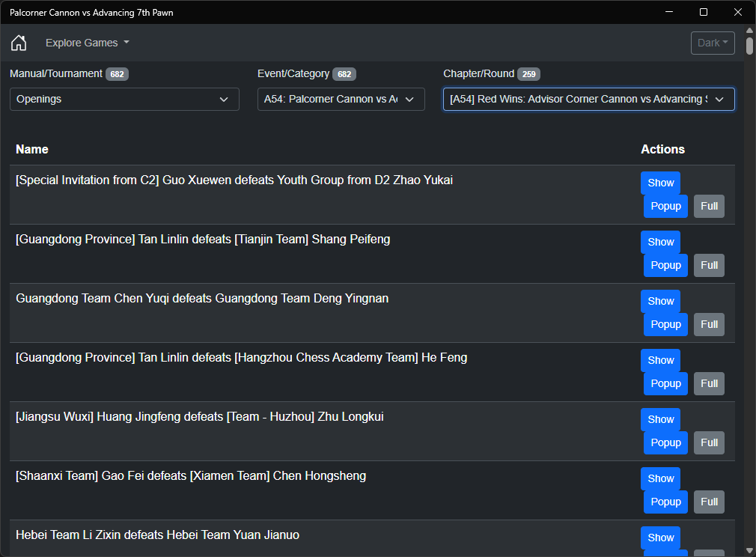
Task: Show Tan Linlin vs Shang Peifeng game
Action: click(x=660, y=242)
